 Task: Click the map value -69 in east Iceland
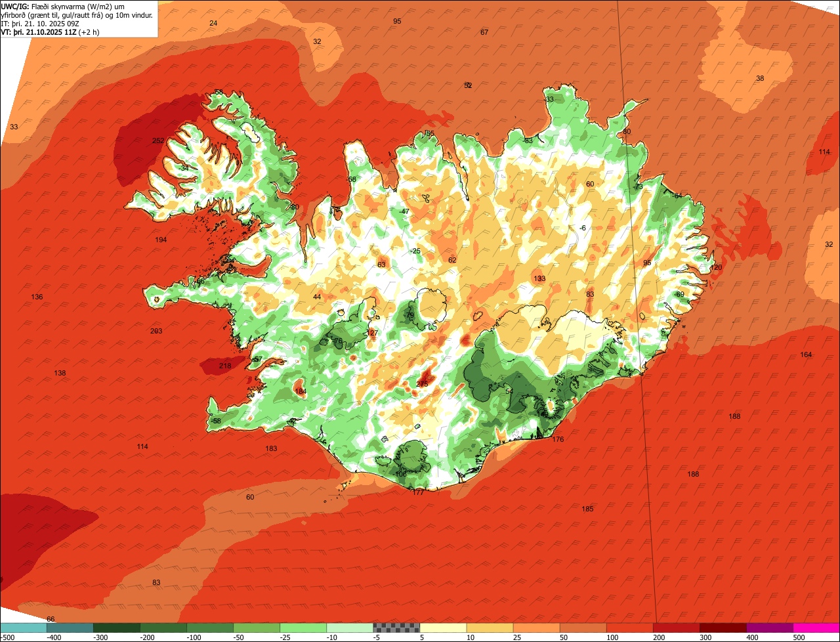(679, 294)
